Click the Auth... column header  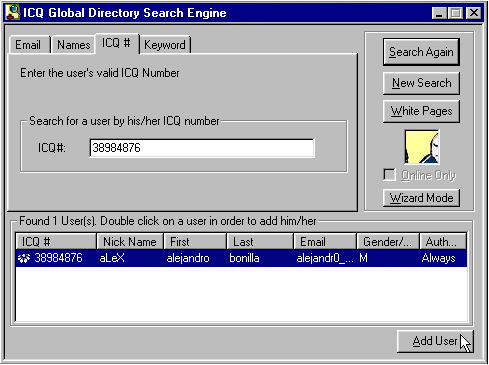(x=443, y=241)
